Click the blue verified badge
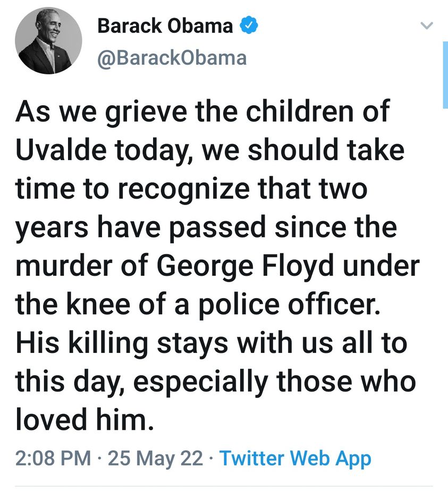 click(248, 26)
